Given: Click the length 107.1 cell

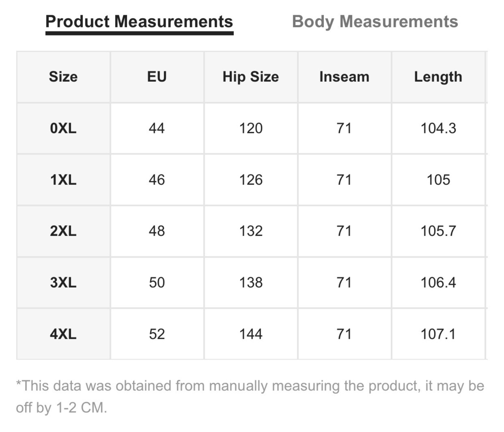Looking at the screenshot, I should [x=438, y=334].
